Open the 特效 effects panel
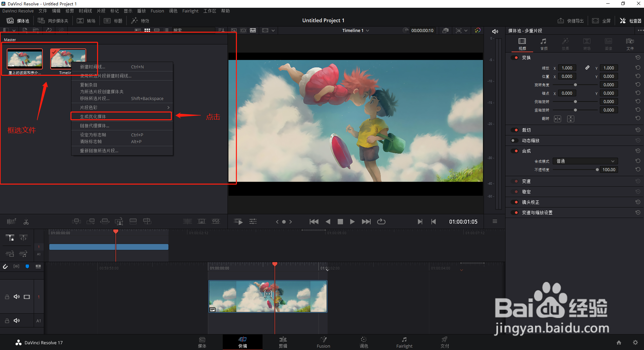Screen dimensions: 644x350 point(140,21)
